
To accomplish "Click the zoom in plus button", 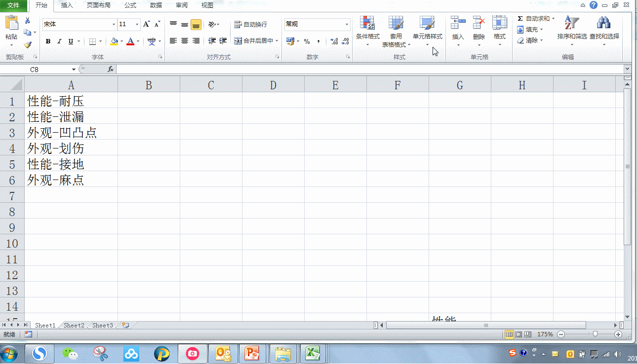I will (618, 334).
